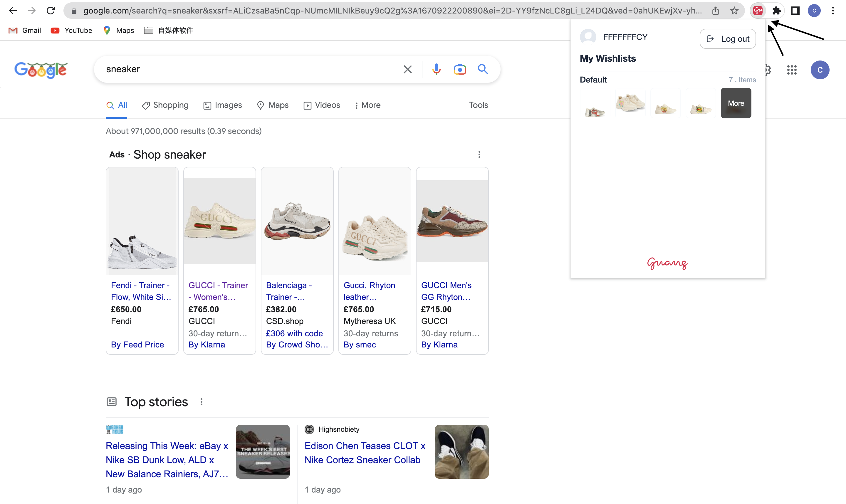Click the FFFFFFFCY user avatar
This screenshot has height=504, width=846.
click(588, 37)
